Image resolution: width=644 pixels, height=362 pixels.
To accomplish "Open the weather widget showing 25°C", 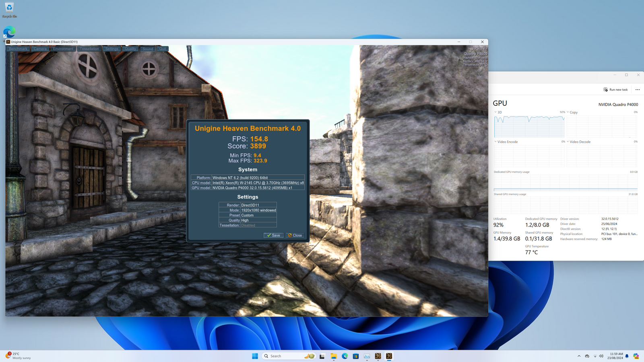I will click(18, 356).
